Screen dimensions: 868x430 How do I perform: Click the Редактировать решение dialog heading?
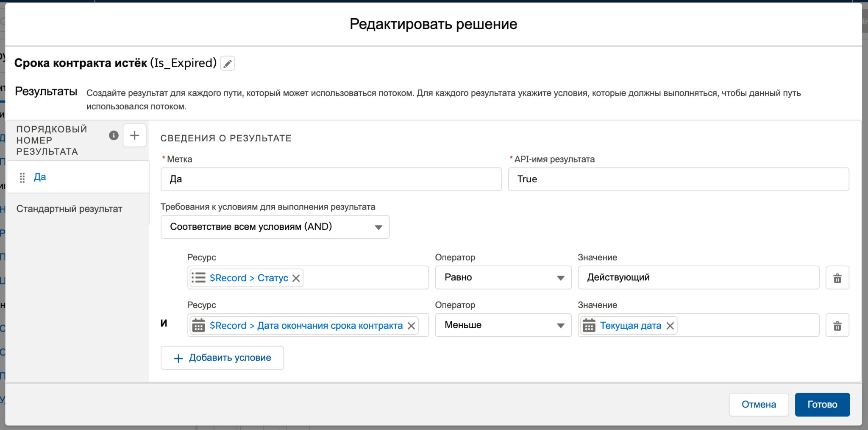click(433, 24)
